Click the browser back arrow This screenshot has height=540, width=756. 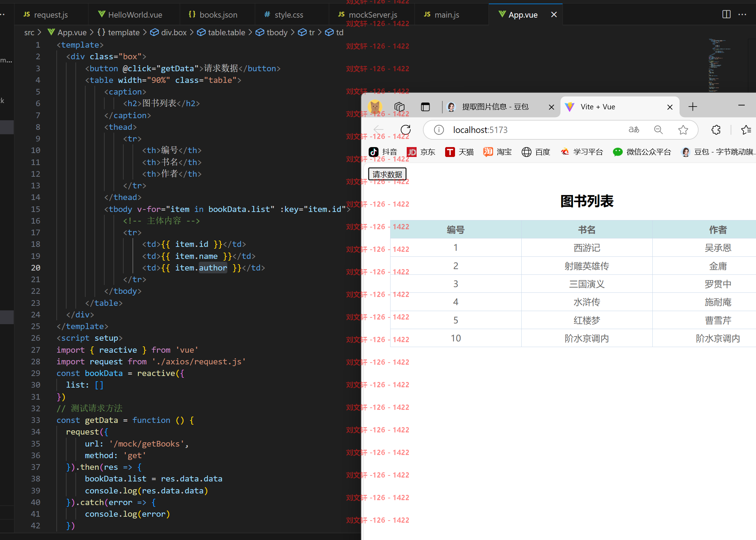point(379,130)
